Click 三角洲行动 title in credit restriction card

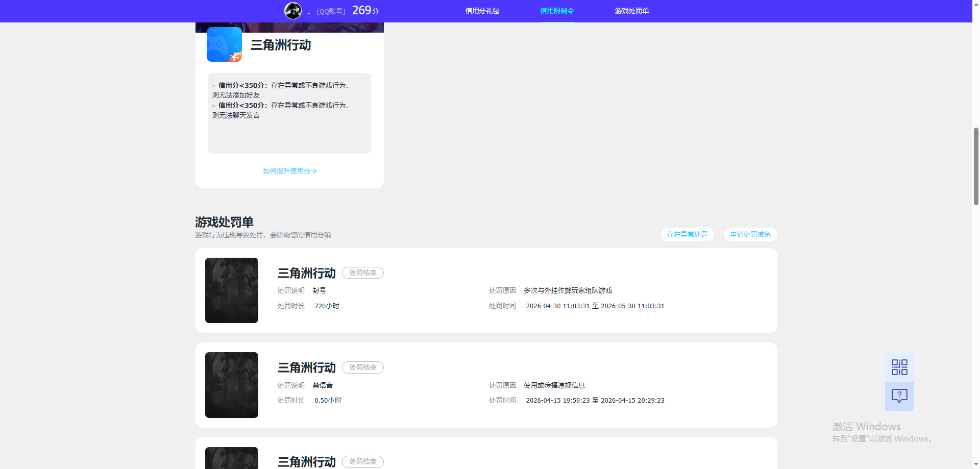(281, 45)
